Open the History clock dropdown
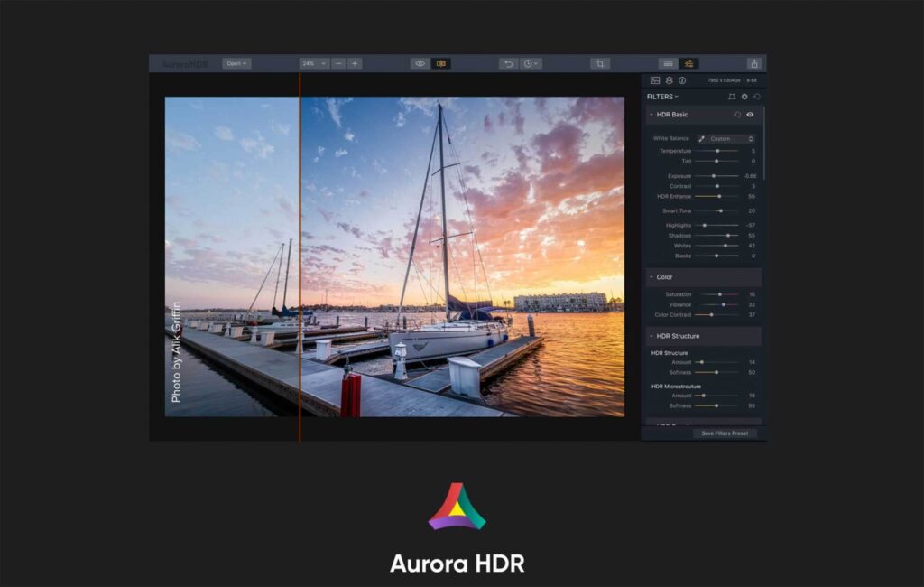 [531, 63]
